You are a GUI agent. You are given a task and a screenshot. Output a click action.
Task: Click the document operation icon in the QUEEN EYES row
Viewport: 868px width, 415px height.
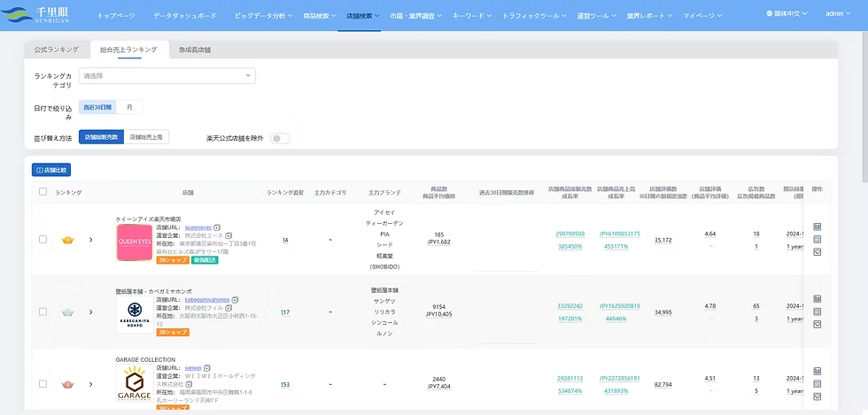[x=817, y=240]
